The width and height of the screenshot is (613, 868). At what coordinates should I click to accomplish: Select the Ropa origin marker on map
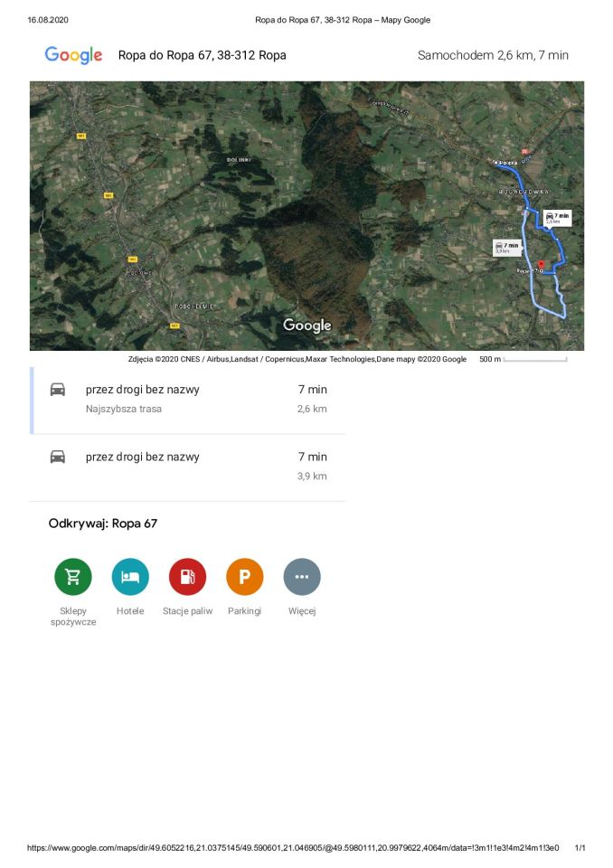coord(496,162)
